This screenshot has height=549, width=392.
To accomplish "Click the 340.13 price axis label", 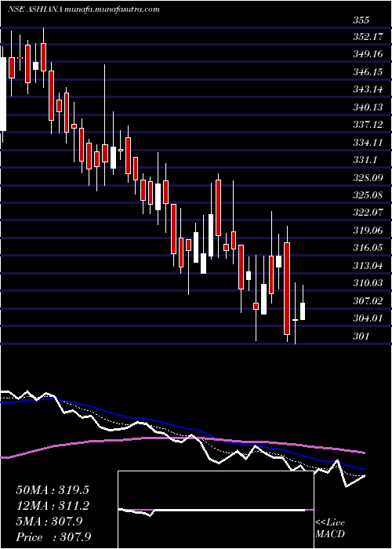I will coord(368,107).
